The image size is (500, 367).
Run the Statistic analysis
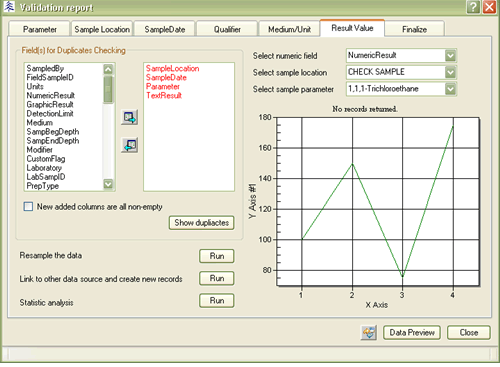tap(217, 301)
